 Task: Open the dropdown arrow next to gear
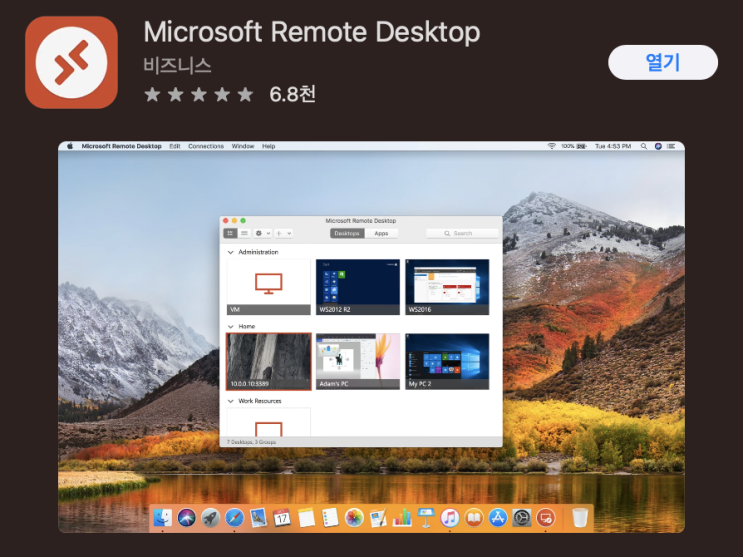coord(268,233)
